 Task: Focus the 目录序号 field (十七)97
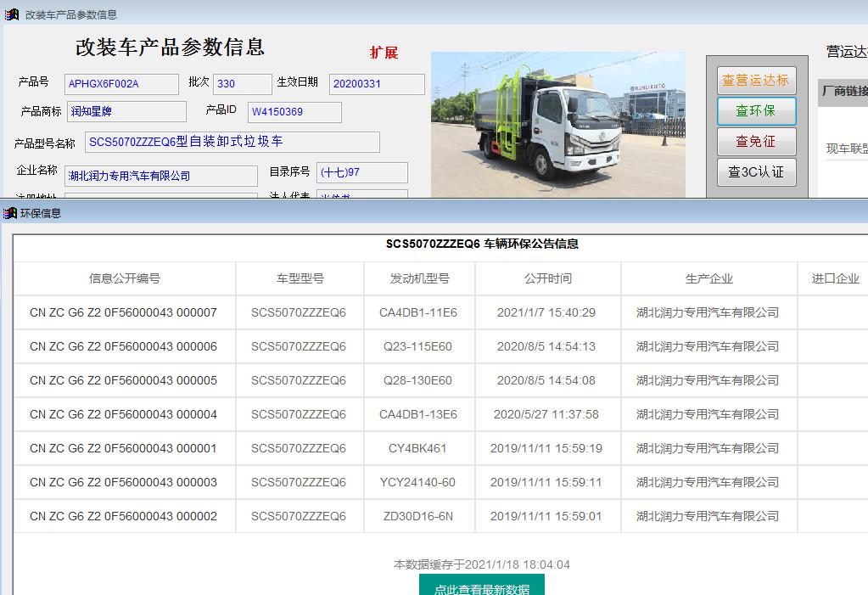362,173
